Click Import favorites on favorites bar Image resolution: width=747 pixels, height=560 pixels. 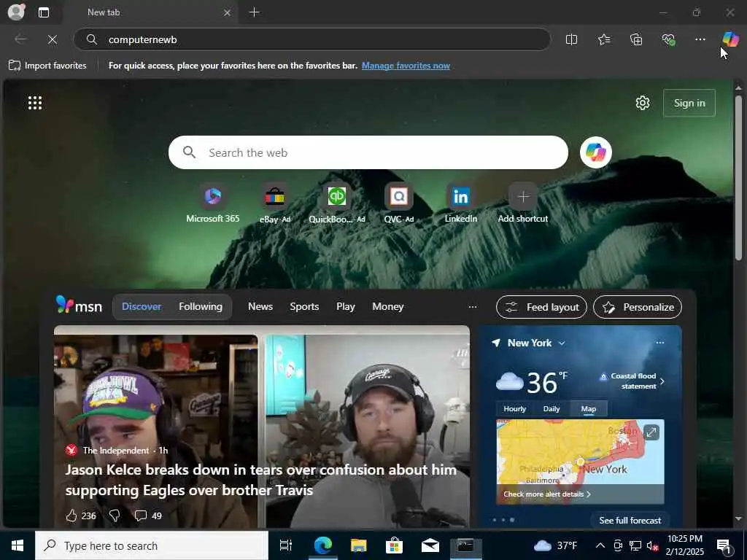[x=47, y=65]
